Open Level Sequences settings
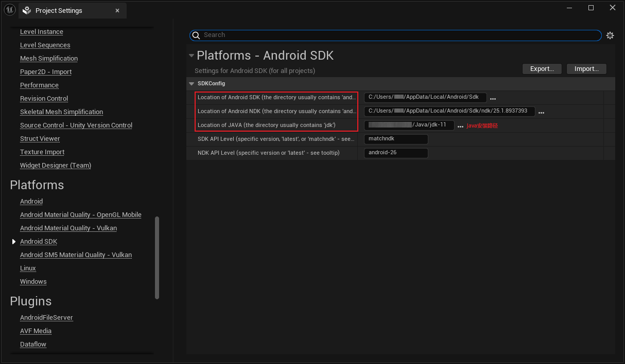 coord(45,45)
